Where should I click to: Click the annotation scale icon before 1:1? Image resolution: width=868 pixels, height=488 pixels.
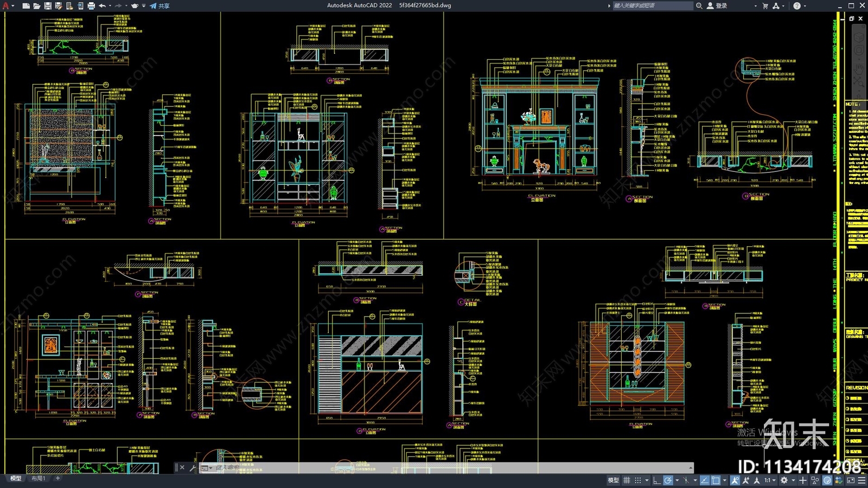click(757, 480)
